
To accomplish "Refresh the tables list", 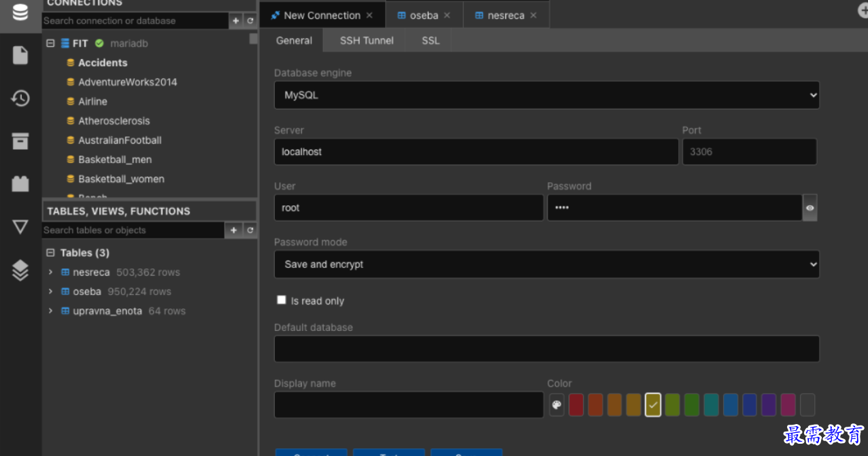I will click(250, 230).
